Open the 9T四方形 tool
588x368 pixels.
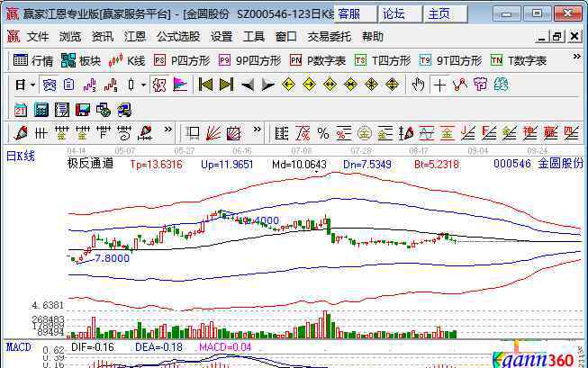point(450,60)
